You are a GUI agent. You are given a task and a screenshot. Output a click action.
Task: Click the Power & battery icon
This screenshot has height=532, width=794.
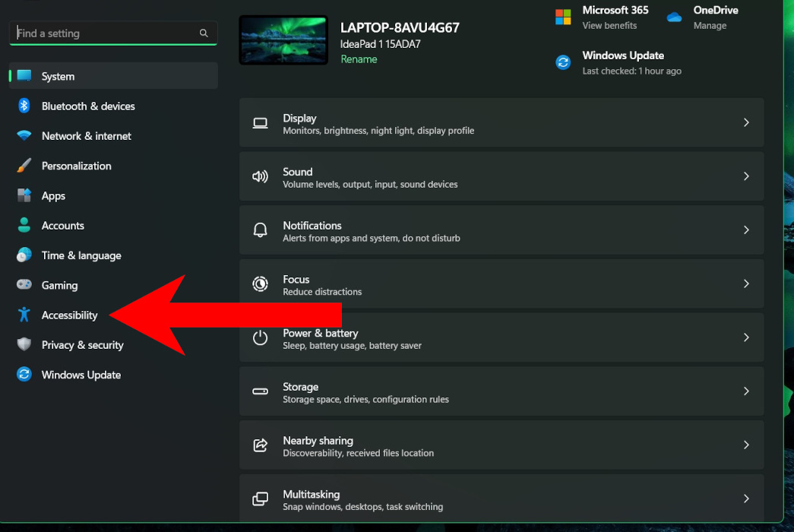260,337
